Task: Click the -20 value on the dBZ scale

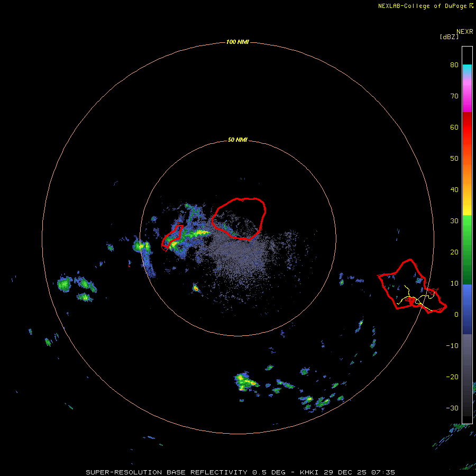Action: [x=452, y=377]
